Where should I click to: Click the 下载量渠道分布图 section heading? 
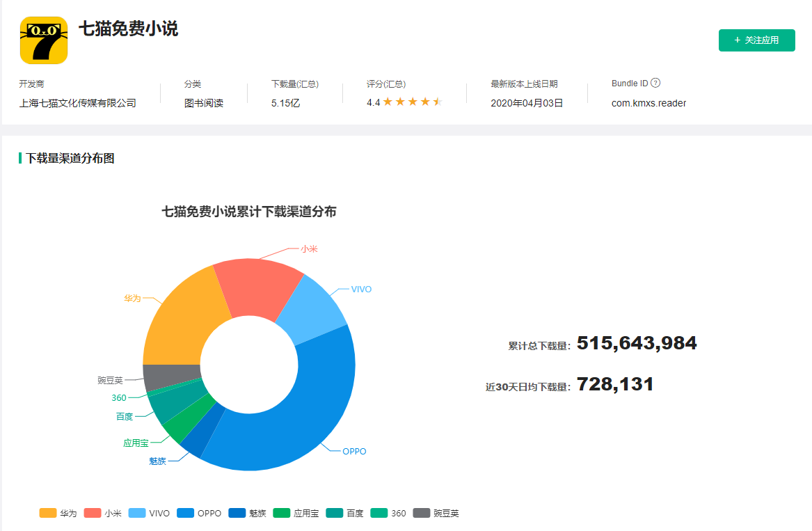[x=70, y=158]
